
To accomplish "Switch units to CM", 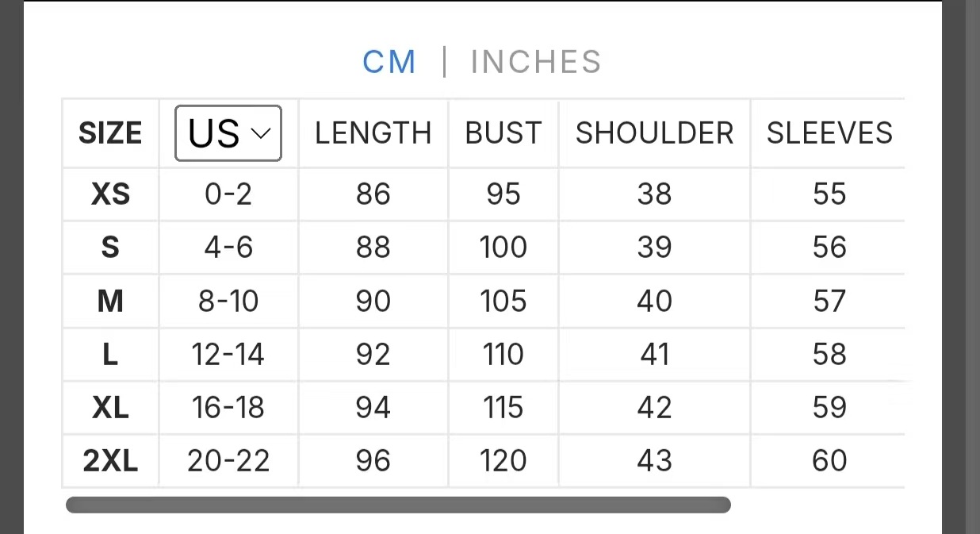I will tap(389, 62).
